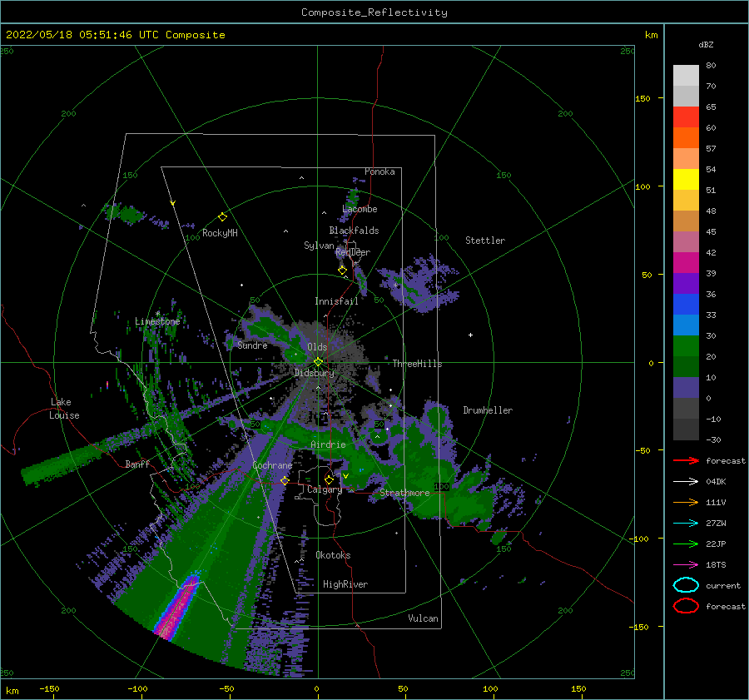Click the Banff label

[137, 464]
